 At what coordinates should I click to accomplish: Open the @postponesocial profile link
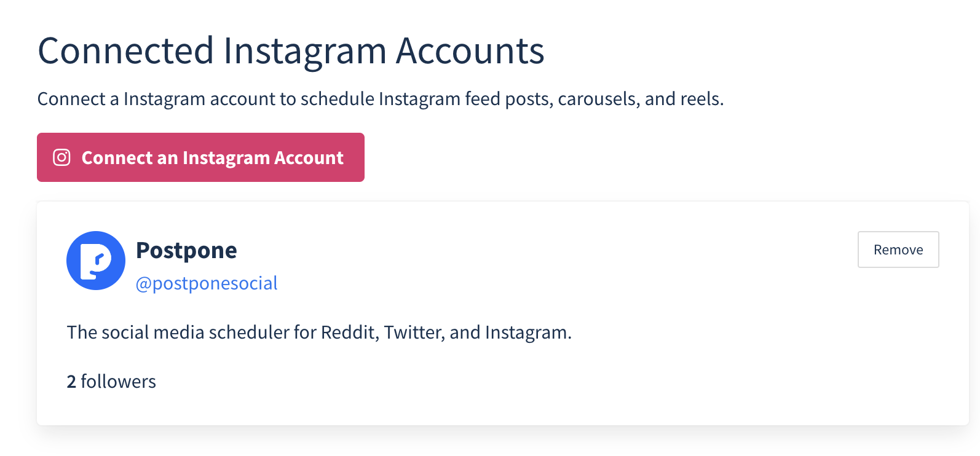[x=207, y=283]
